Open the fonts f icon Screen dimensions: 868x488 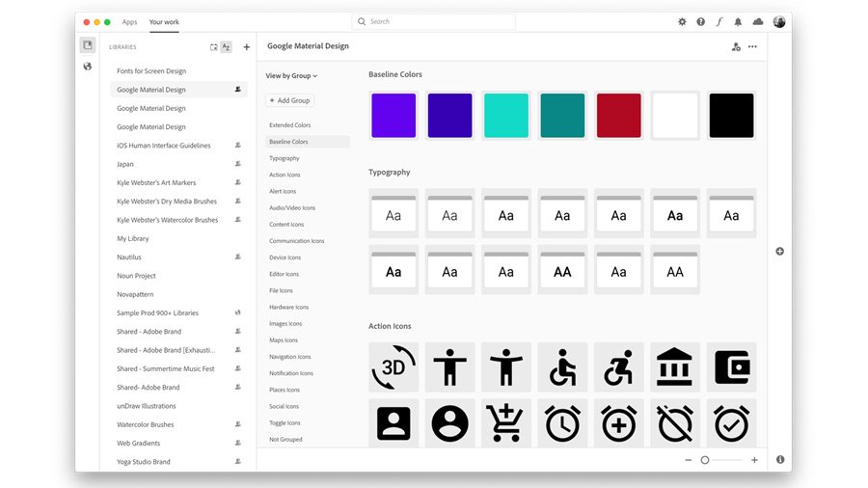pos(719,21)
